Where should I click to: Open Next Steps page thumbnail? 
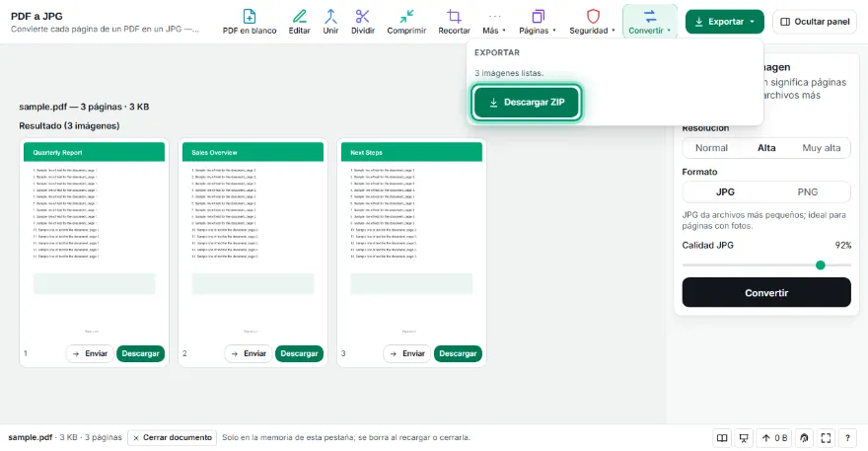411,240
